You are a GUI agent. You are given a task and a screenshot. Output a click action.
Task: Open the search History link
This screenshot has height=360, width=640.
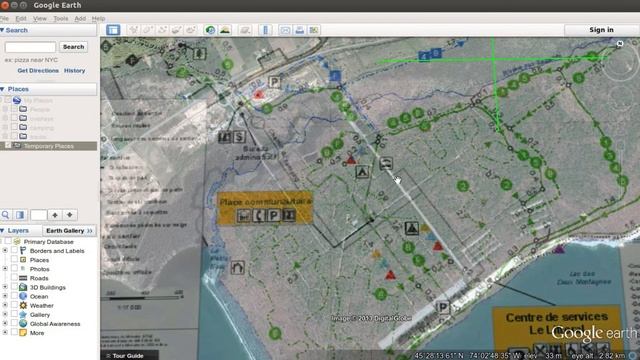(x=75, y=71)
